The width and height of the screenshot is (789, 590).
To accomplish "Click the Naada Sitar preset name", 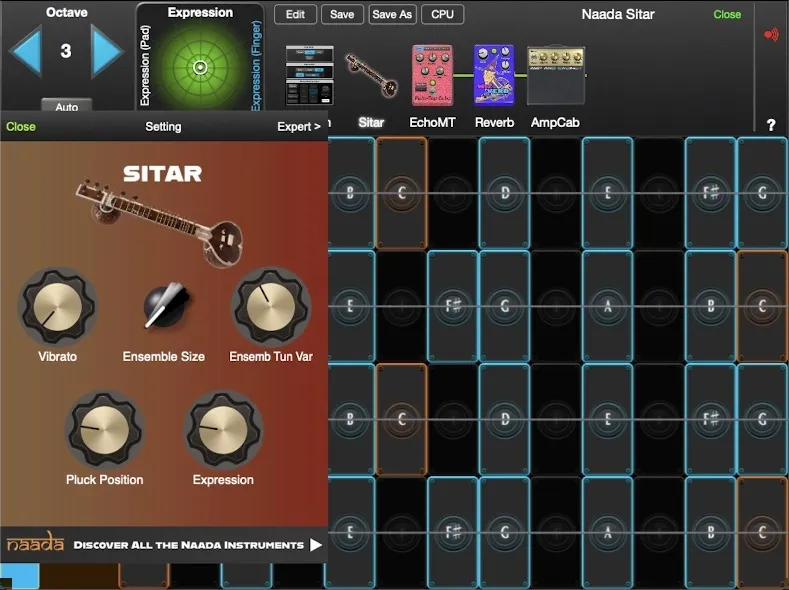I will (618, 14).
